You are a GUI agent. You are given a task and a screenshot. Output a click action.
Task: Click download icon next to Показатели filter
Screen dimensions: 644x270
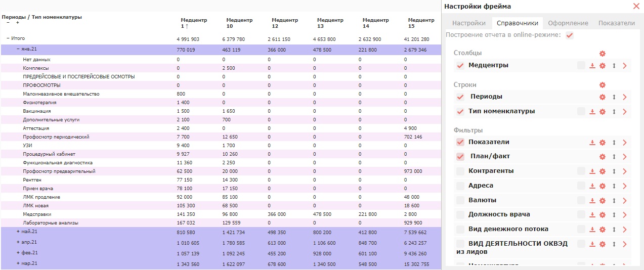(592, 143)
